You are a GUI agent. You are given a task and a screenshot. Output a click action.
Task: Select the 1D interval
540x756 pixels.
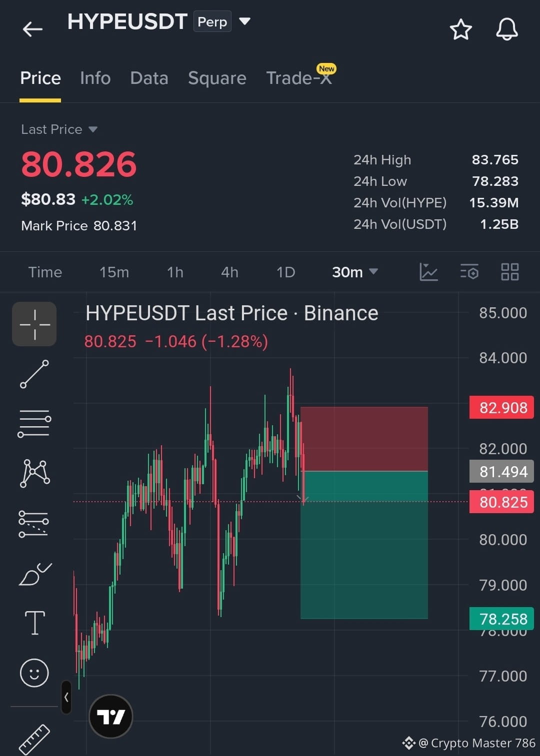(x=285, y=272)
